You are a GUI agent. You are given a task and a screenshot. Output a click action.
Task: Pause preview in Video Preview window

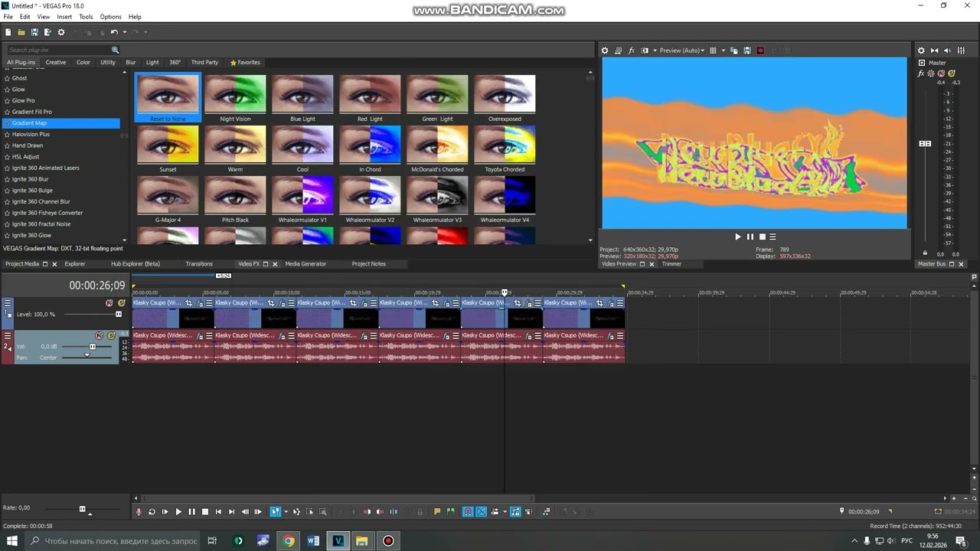[750, 237]
